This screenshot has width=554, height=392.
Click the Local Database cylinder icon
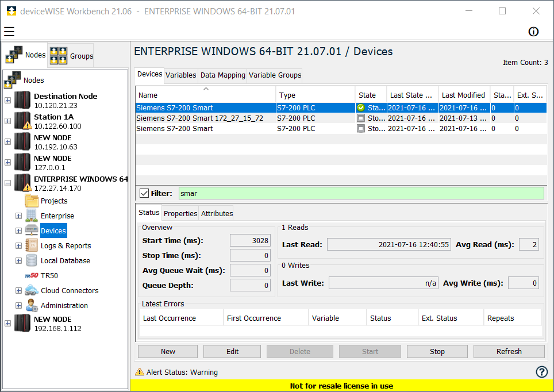pyautogui.click(x=32, y=260)
